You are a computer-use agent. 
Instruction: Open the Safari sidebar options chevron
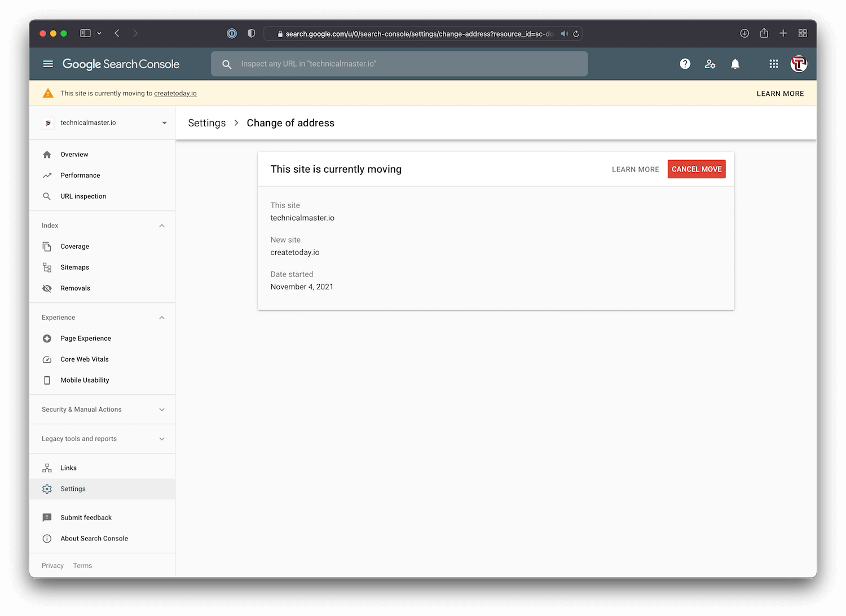coord(99,33)
